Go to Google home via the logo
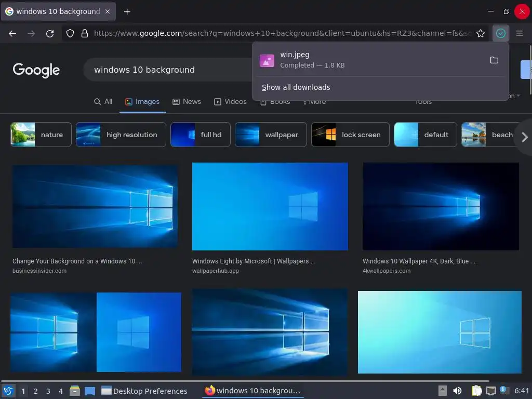 (x=36, y=70)
